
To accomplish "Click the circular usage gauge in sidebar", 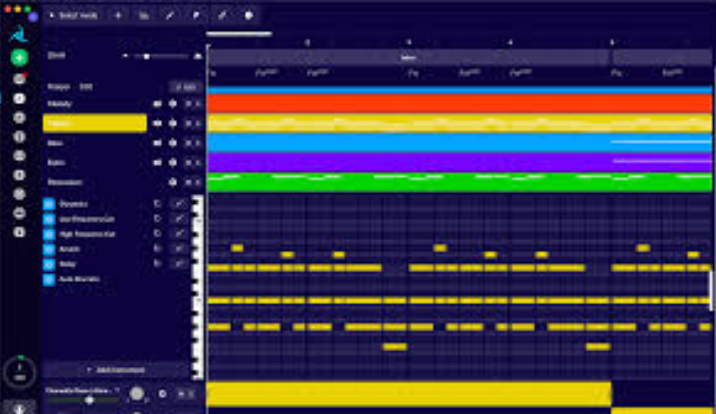I will tap(19, 372).
